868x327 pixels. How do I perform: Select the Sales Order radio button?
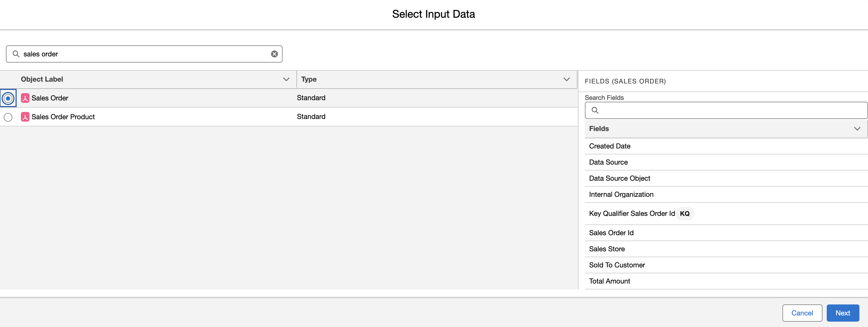(x=8, y=98)
